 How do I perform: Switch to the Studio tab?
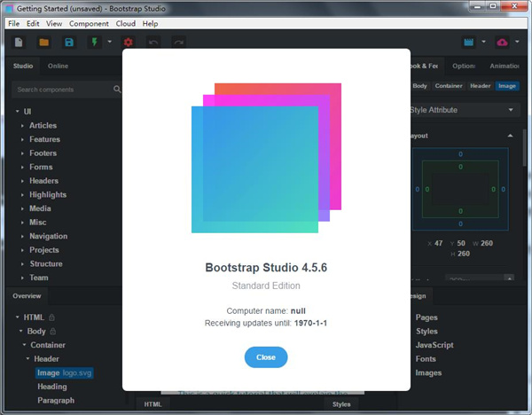(x=23, y=66)
